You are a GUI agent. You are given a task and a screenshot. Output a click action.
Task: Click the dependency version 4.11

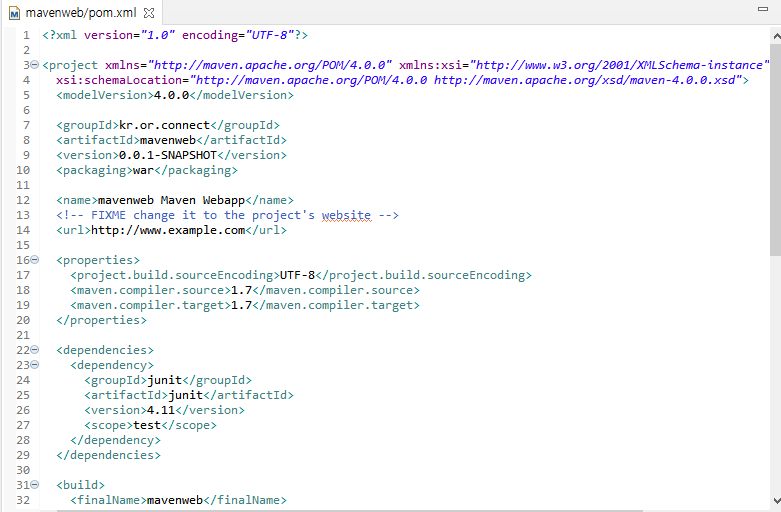tap(161, 410)
